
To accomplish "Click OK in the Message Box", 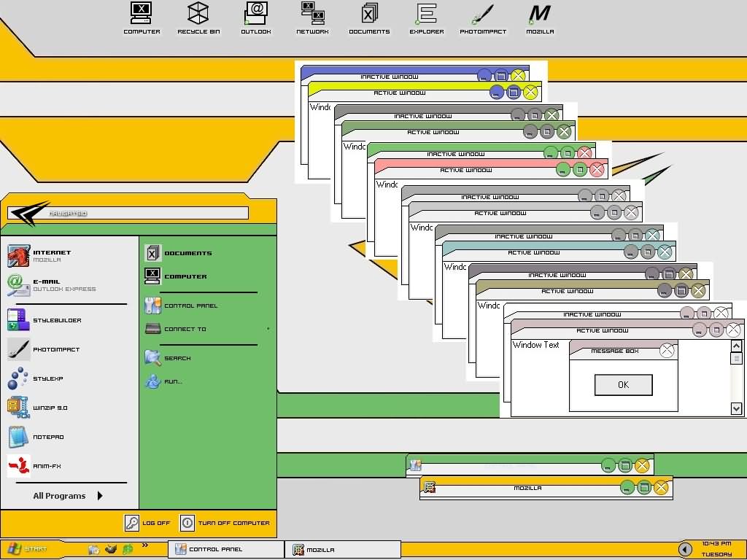I will (x=624, y=385).
